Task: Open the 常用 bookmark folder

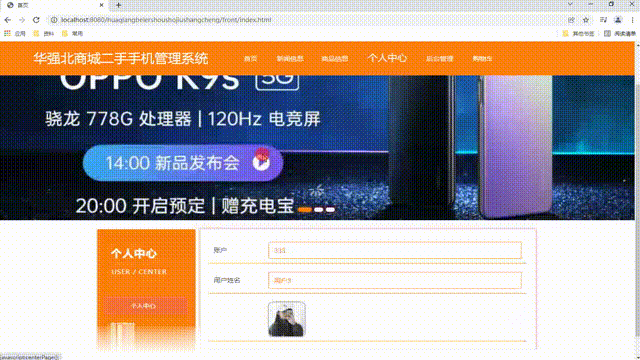Action: 72,33
